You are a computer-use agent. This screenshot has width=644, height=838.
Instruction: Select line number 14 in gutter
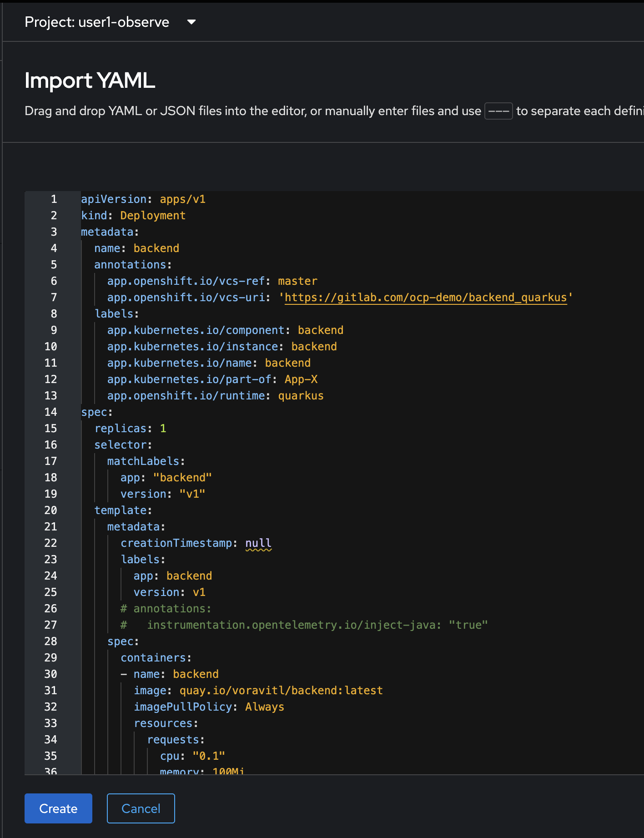click(x=50, y=412)
